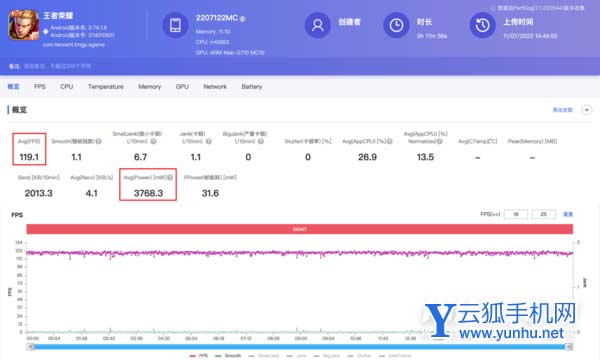Screen dimensions: 600x360
Task: Click the red label1 bar above the chart
Action: [300, 229]
